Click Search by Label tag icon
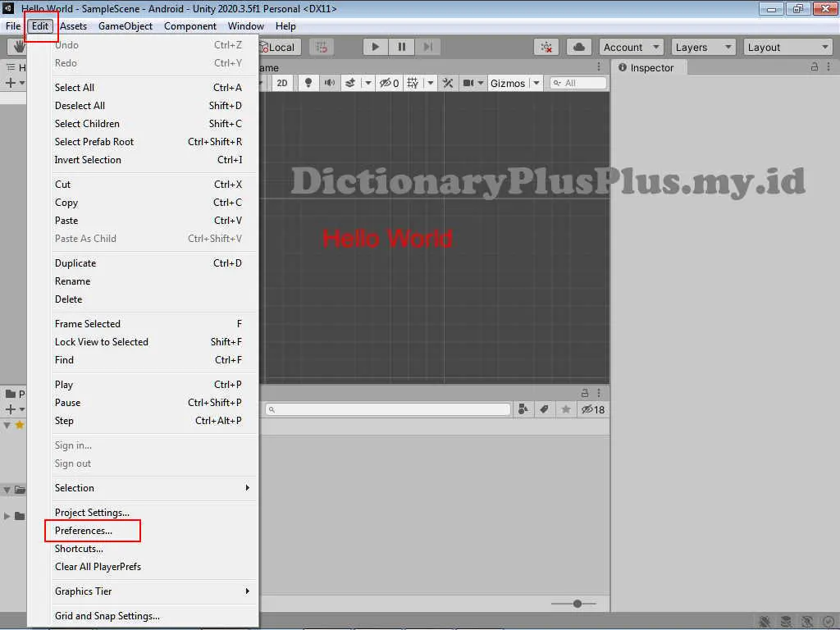Image resolution: width=840 pixels, height=630 pixels. pos(545,409)
